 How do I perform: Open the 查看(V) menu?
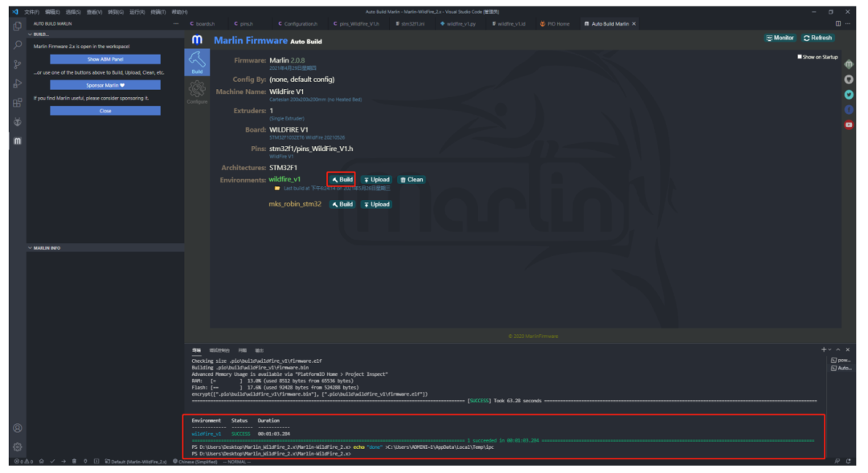(94, 11)
